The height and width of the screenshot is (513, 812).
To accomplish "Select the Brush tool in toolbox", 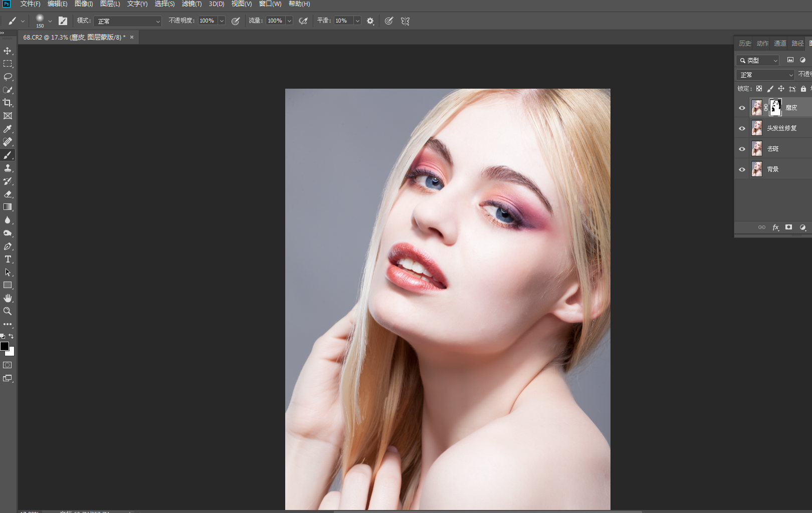I will [8, 155].
